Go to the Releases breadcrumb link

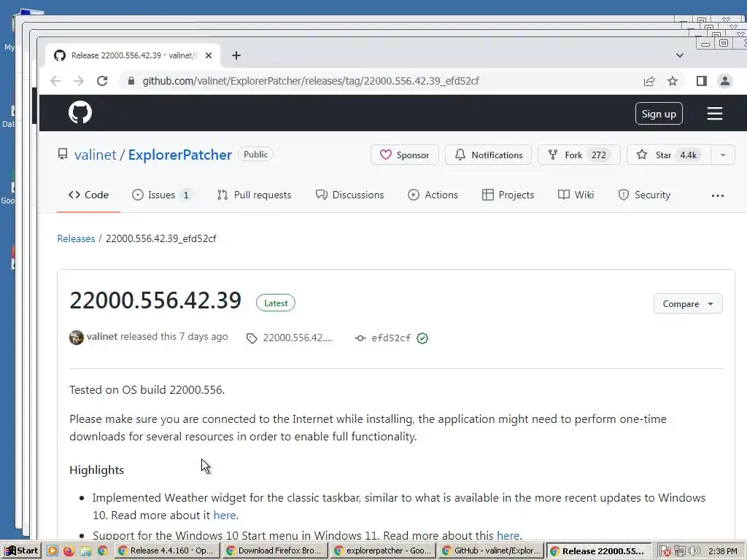pyautogui.click(x=76, y=238)
